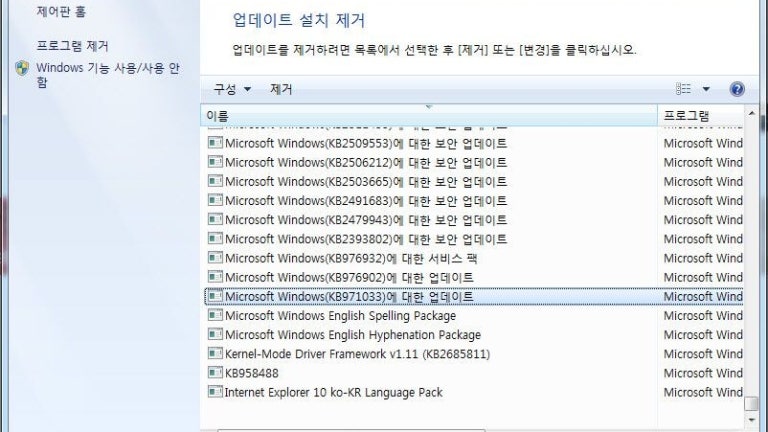This screenshot has width=768, height=432.
Task: Click icon of KB958488 entry
Action: pyautogui.click(x=215, y=372)
